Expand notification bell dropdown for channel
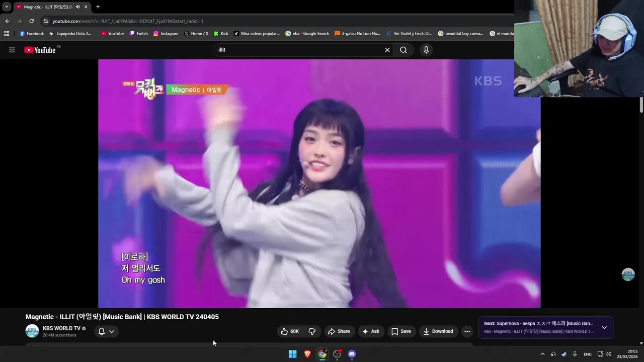644x362 pixels. pos(106,331)
